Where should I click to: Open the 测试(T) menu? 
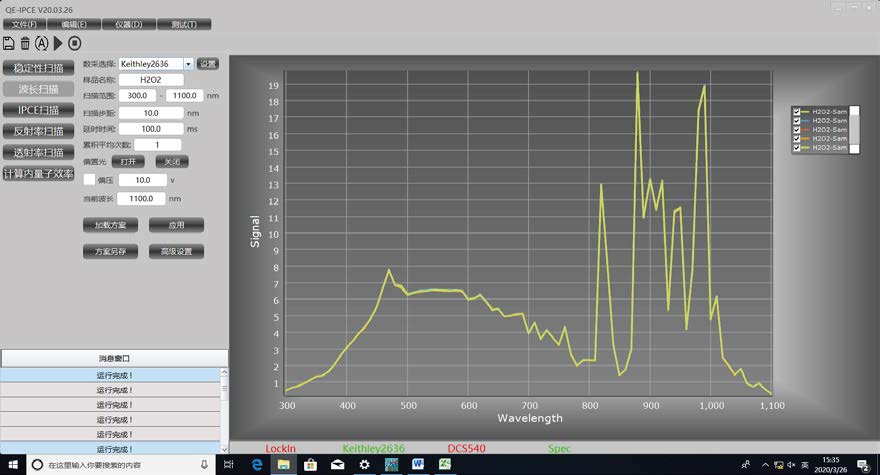184,23
